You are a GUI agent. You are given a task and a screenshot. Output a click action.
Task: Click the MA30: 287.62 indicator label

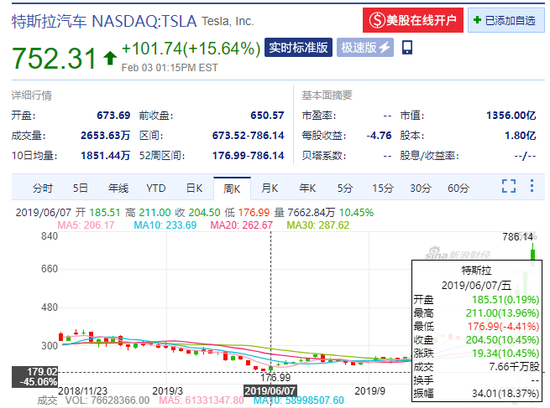pyautogui.click(x=318, y=225)
